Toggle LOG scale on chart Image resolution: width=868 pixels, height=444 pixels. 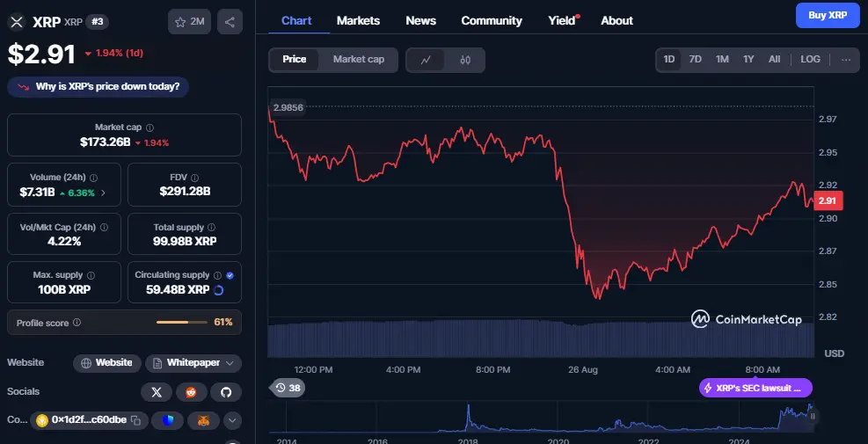(811, 59)
